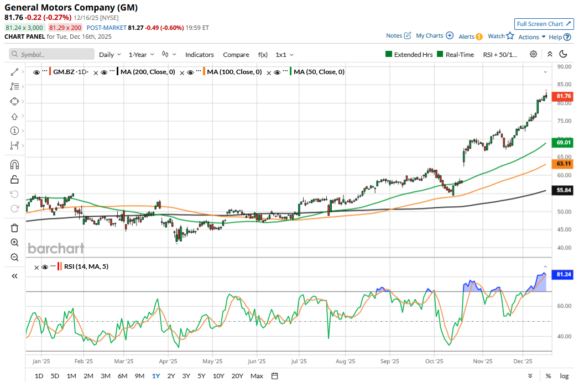Click the lock drawings padlock icon
The width and height of the screenshot is (579, 392).
pyautogui.click(x=14, y=179)
